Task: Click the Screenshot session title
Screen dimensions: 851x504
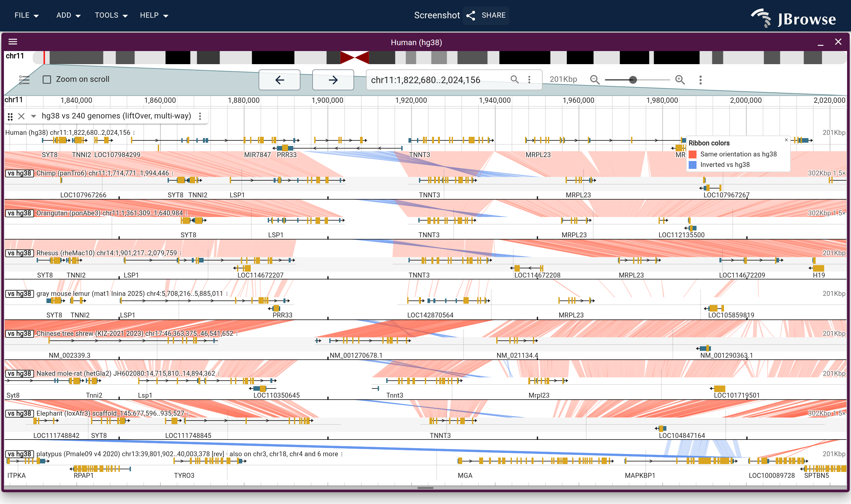Action: [x=437, y=15]
